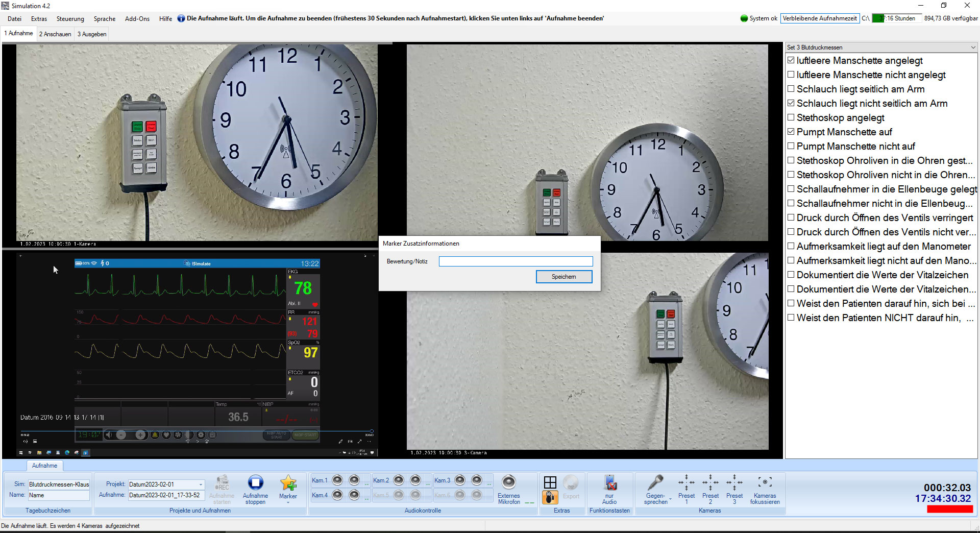Check 'Dokumentiert die Werte der Vitalzeichen'
Image resolution: width=980 pixels, height=533 pixels.
(791, 275)
